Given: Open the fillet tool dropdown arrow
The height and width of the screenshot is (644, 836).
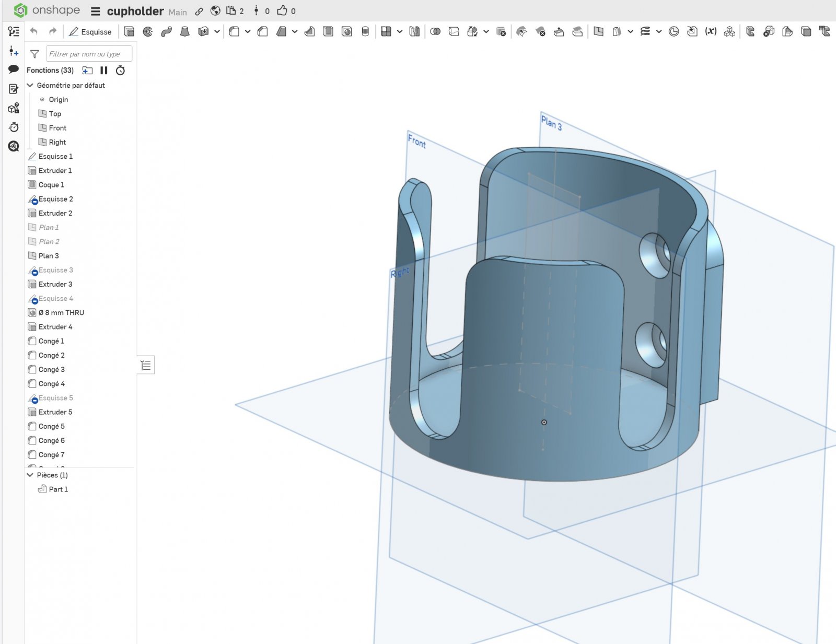Looking at the screenshot, I should click(x=248, y=32).
